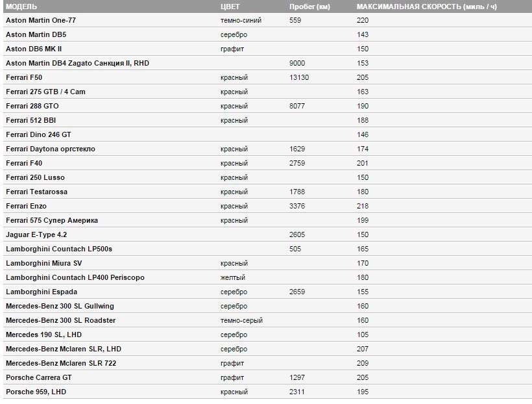
Task: Click the Ferrari F50 mileage 13130
Action: (299, 77)
